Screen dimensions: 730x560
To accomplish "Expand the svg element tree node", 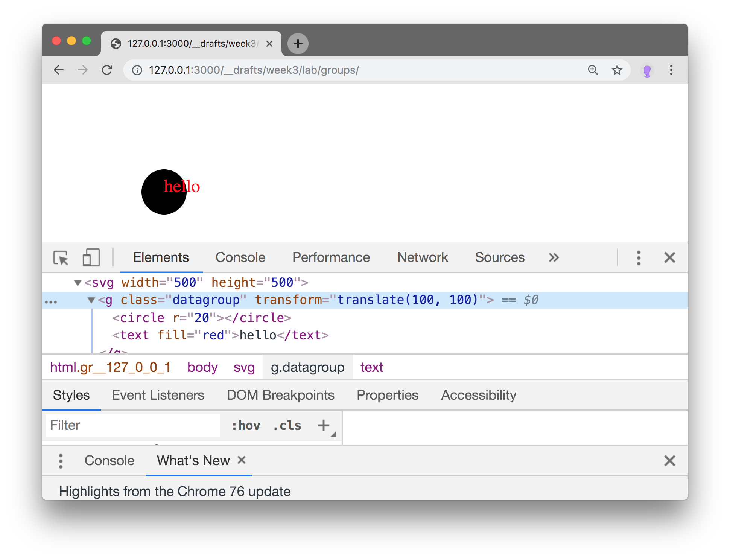I will [x=77, y=282].
